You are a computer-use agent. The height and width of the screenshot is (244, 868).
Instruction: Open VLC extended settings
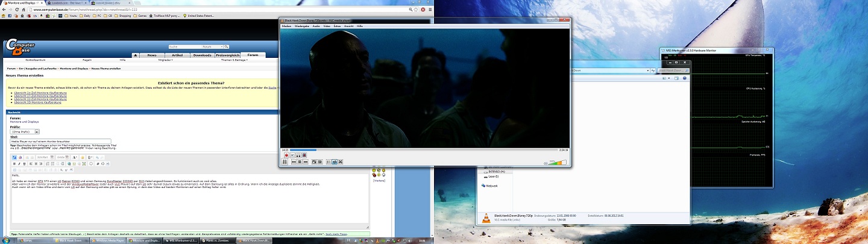(x=320, y=161)
